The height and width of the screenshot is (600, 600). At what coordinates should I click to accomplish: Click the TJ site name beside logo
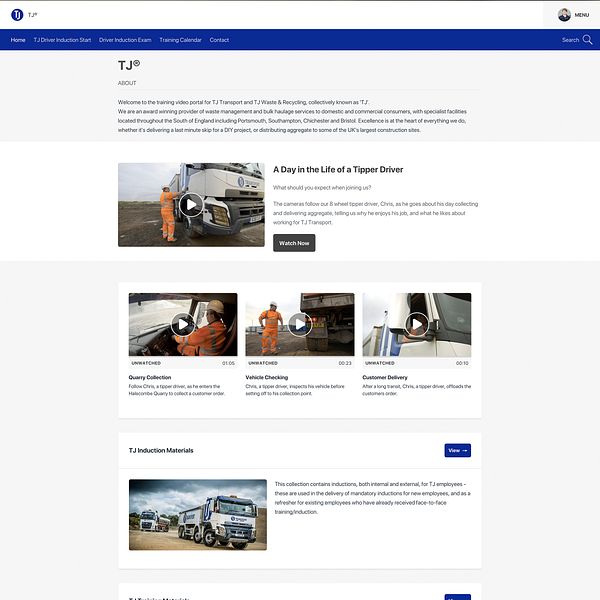[x=33, y=15]
